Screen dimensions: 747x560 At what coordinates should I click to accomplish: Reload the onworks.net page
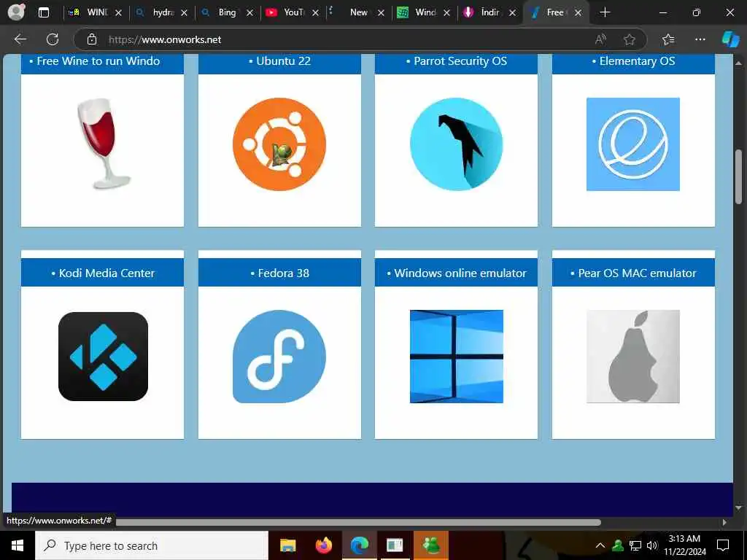pyautogui.click(x=53, y=39)
